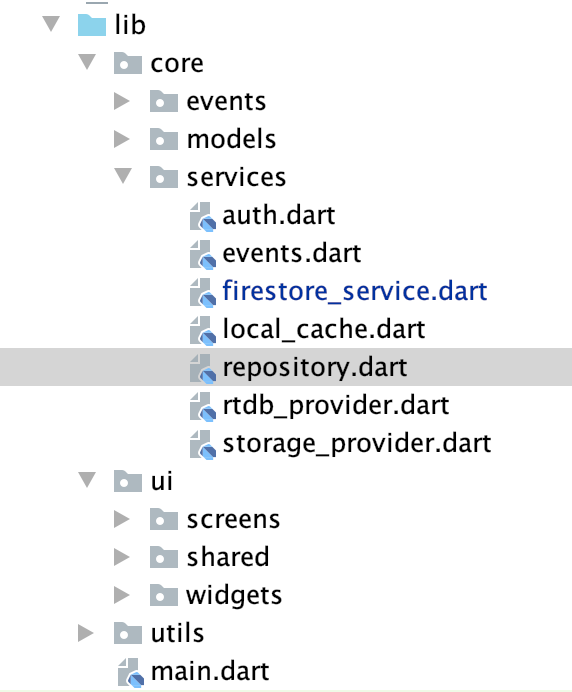Viewport: 572px width, 692px height.
Task: Open main.dart file name
Action: point(210,672)
